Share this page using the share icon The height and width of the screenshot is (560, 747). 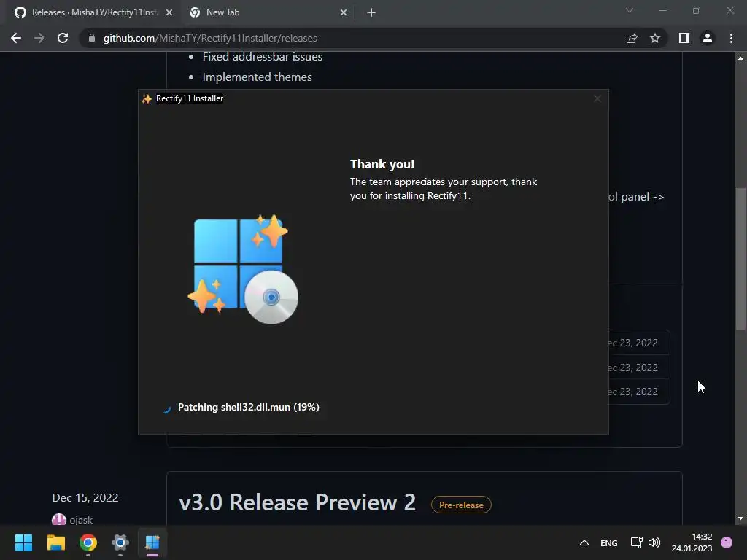(x=632, y=38)
